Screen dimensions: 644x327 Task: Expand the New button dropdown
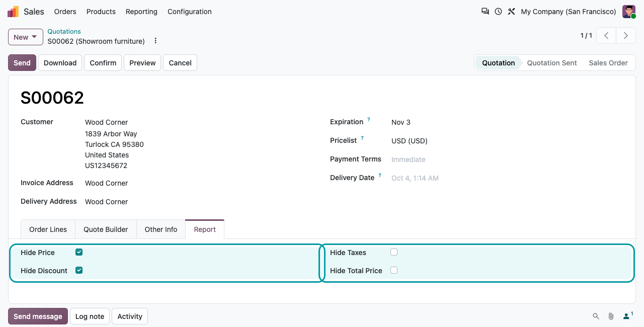(26, 37)
